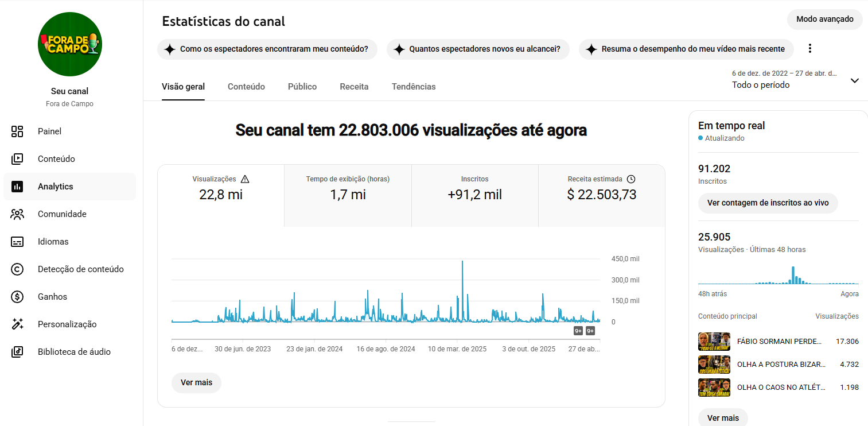Click the 25.905 views in last 48 hours
868x426 pixels.
(714, 237)
